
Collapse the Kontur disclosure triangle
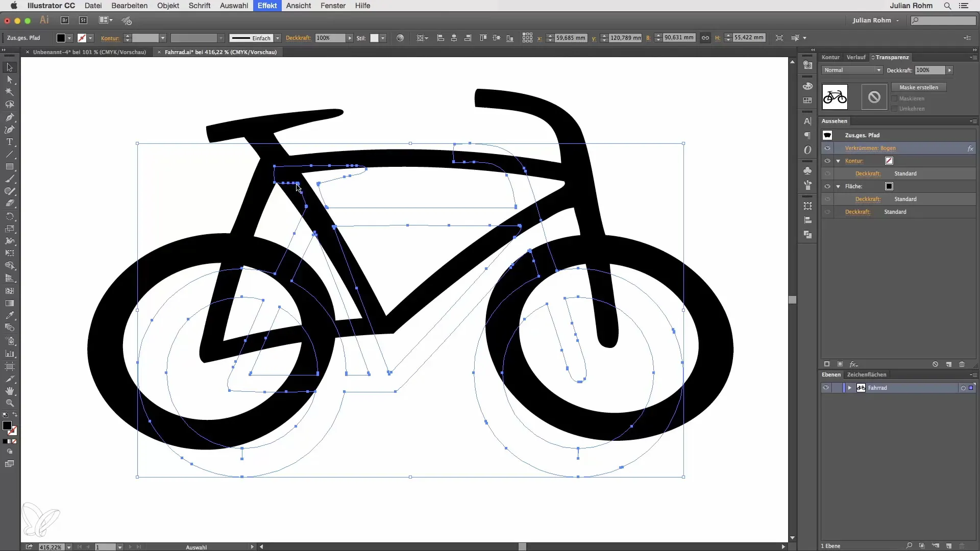pos(838,161)
